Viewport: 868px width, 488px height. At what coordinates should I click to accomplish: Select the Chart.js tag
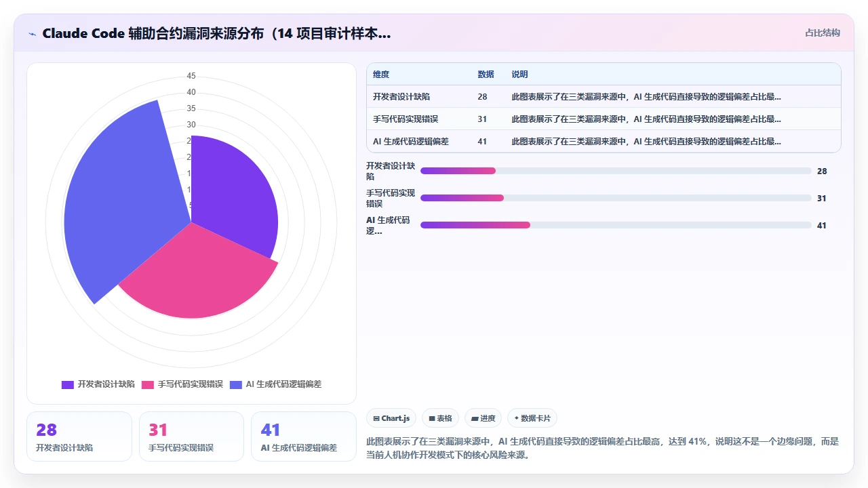[391, 418]
